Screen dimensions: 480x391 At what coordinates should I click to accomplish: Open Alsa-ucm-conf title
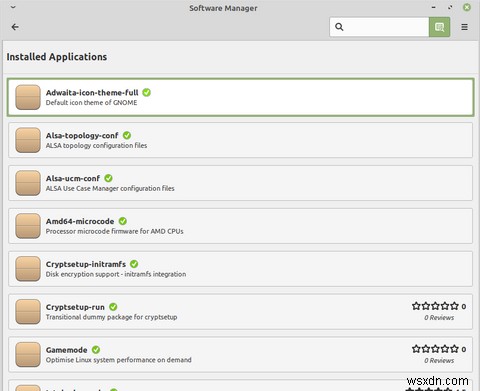(73, 179)
